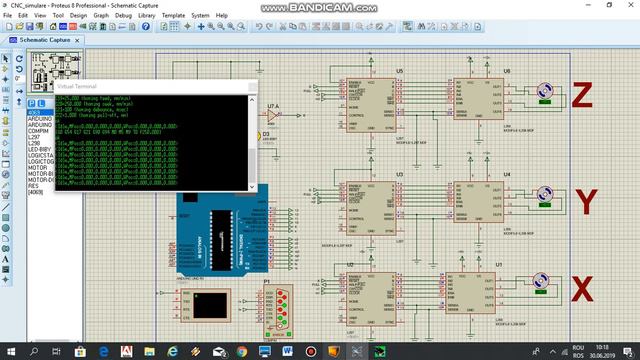Open Word from the taskbar

tap(288, 351)
